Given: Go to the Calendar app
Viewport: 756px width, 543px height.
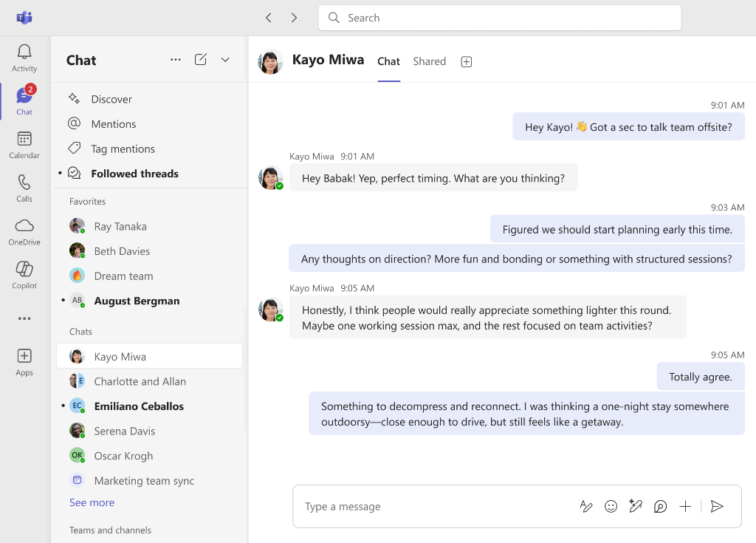Looking at the screenshot, I should tap(24, 145).
